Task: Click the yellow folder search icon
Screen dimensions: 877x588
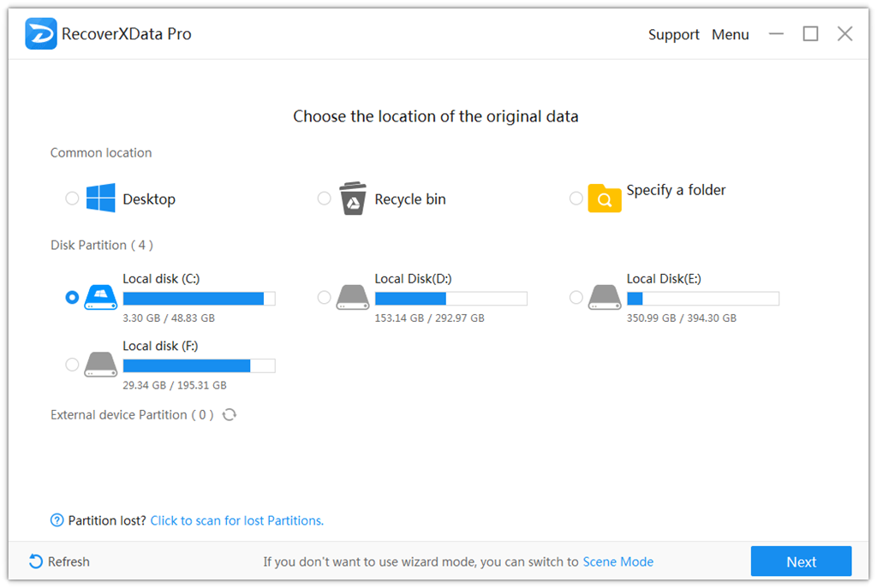Action: coord(605,198)
